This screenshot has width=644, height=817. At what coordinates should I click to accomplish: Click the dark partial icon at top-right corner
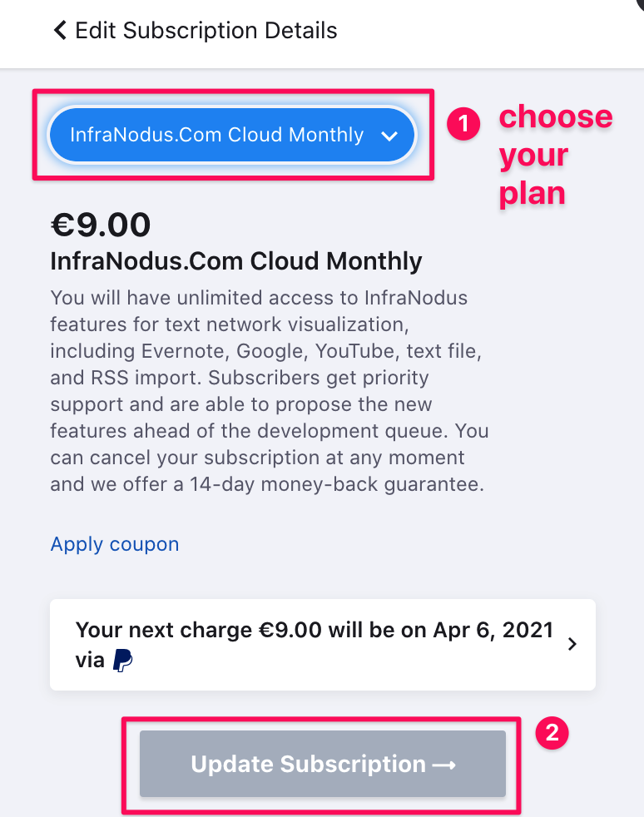pos(640,5)
